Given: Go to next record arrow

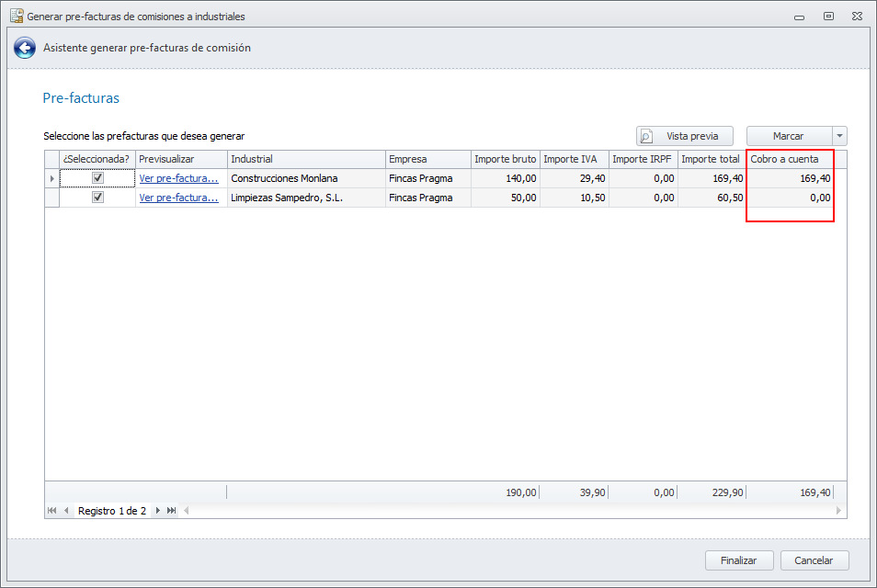Looking at the screenshot, I should [158, 511].
